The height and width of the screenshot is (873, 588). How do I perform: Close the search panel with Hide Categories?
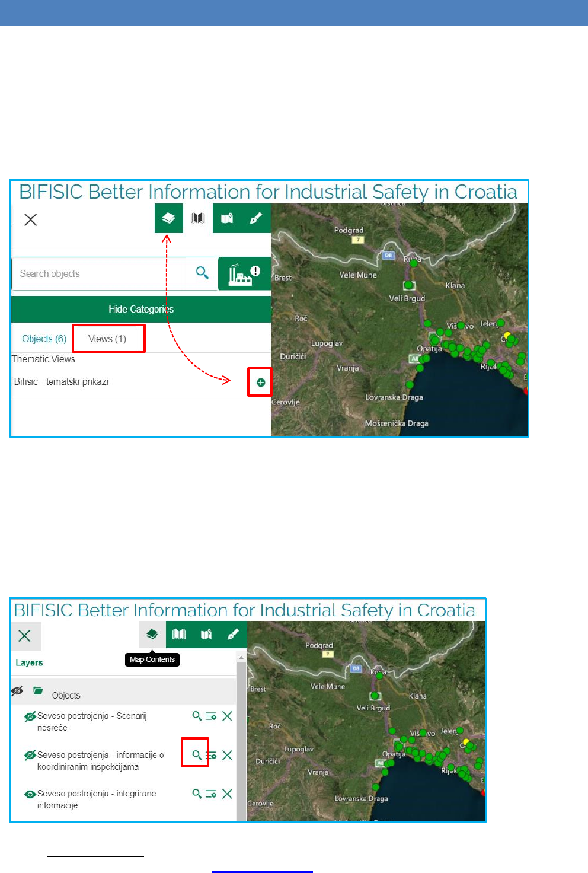(31, 220)
